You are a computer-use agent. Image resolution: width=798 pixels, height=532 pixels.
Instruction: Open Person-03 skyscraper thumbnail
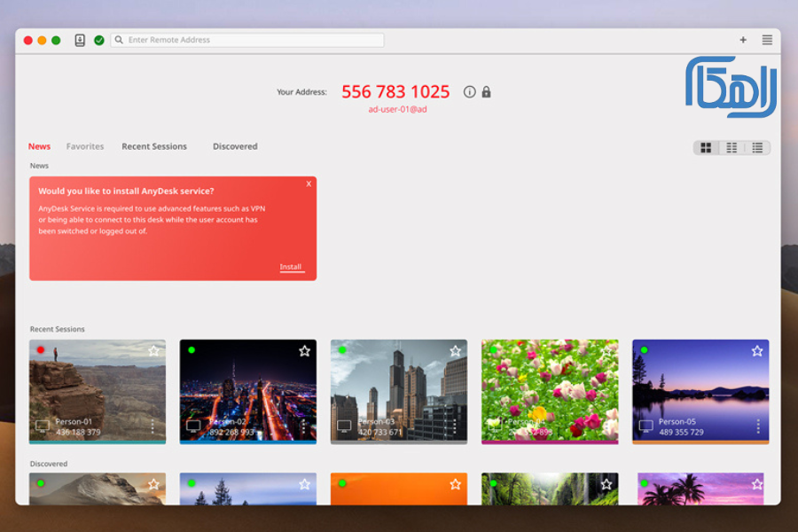coord(398,392)
